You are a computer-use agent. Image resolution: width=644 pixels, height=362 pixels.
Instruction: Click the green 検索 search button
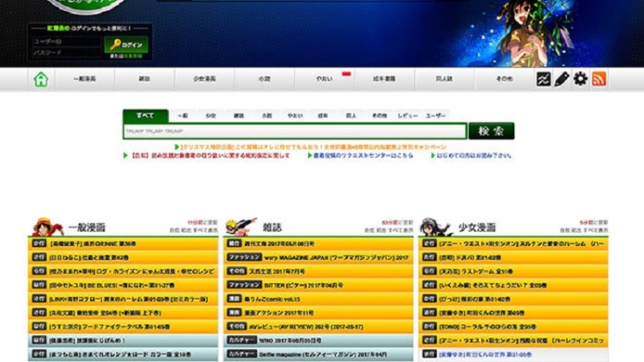[491, 131]
